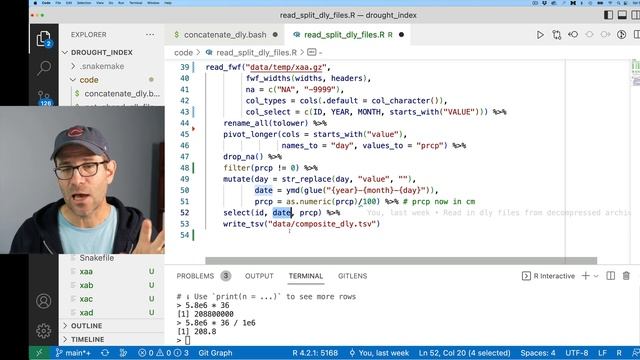Change indentation via Spaces: 4

tap(538, 353)
